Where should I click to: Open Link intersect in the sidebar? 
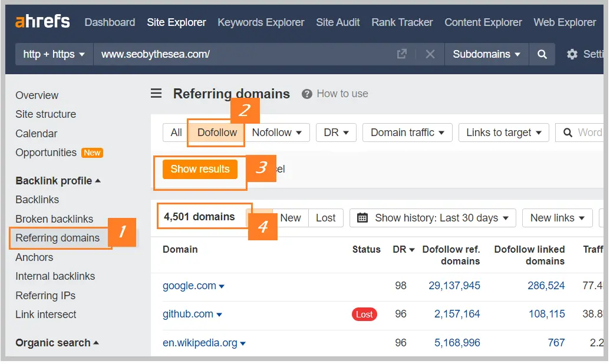click(46, 314)
